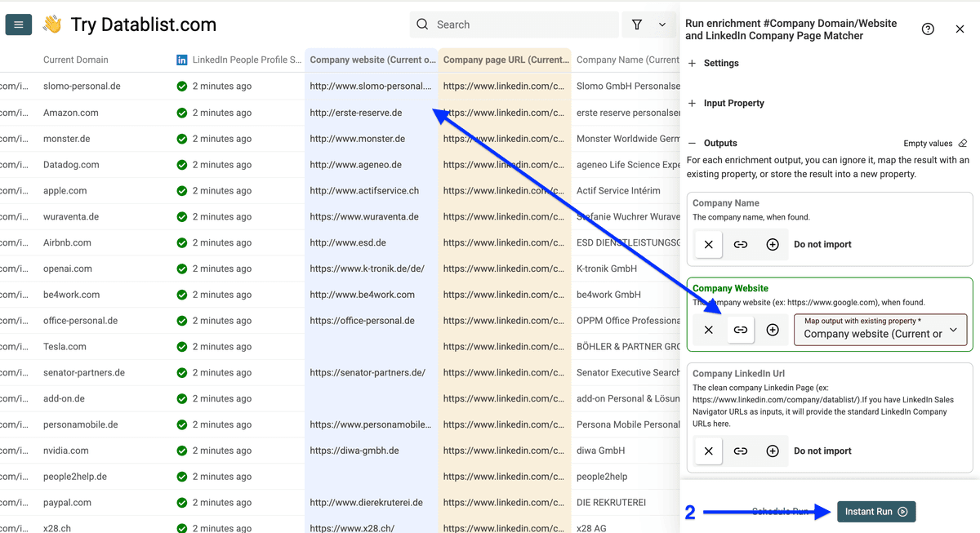
Task: Collapse the Outputs section
Action: (712, 143)
